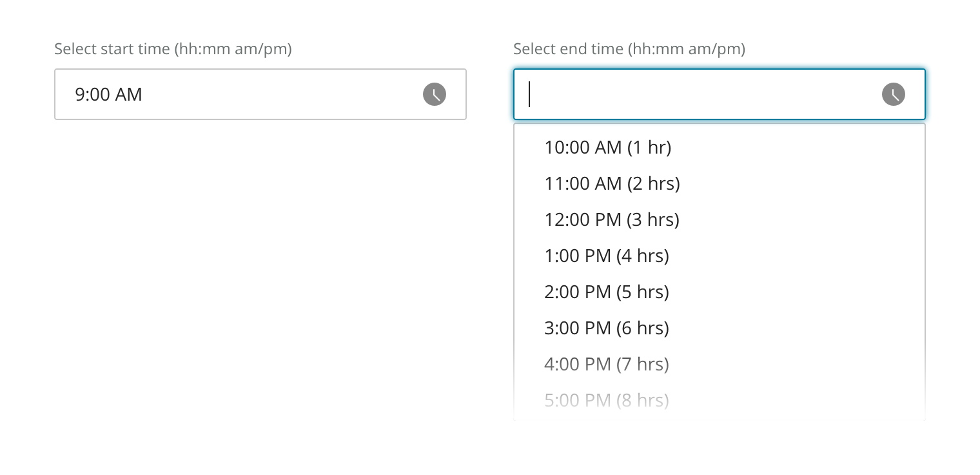Set end time to one hour duration
Image resolution: width=980 pixels, height=475 pixels.
pos(607,147)
